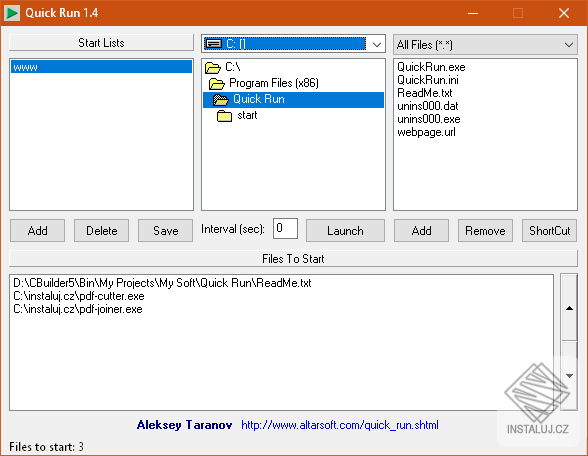Click Add button under the file list
Screen dimensions: 588x456
click(422, 231)
